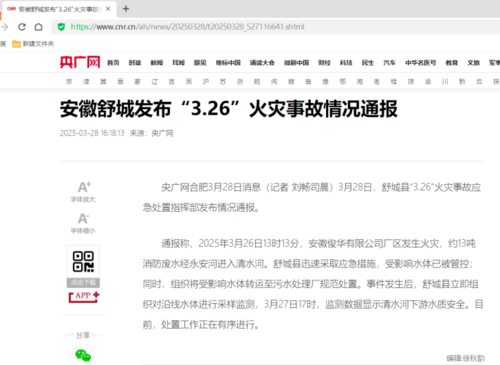The height and width of the screenshot is (365, 500).
Task: Select the 云 regional channel link
Action: [479, 82]
